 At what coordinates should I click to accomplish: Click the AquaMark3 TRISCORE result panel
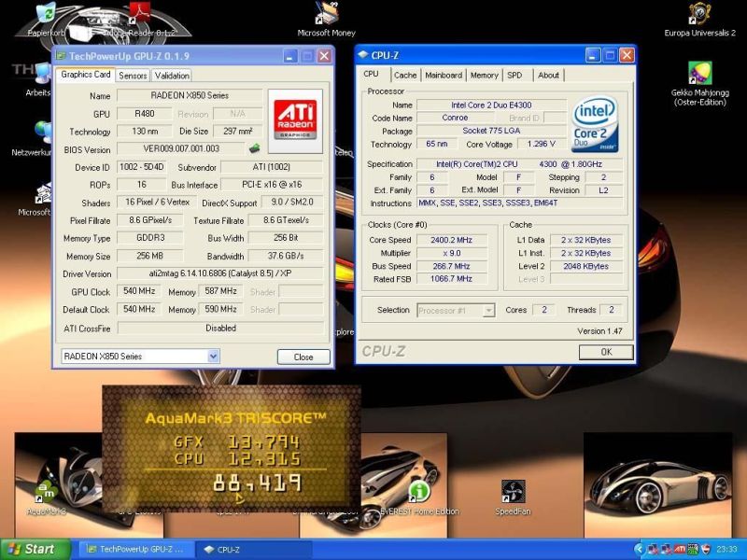coord(231,448)
